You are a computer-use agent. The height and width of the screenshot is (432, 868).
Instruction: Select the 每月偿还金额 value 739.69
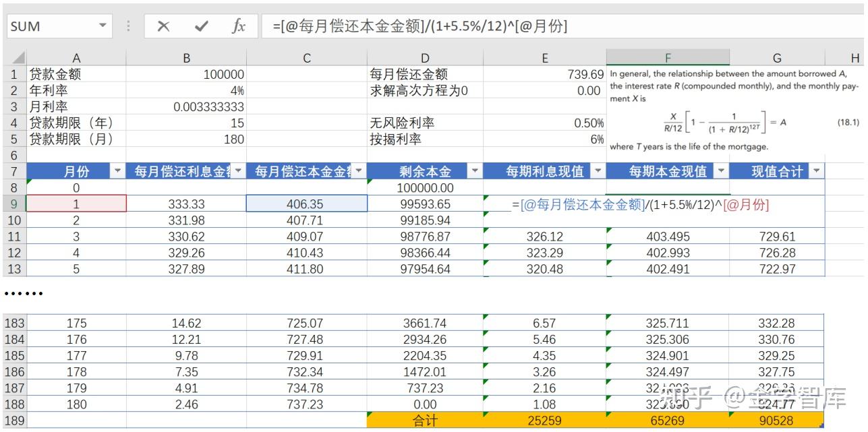(x=544, y=74)
